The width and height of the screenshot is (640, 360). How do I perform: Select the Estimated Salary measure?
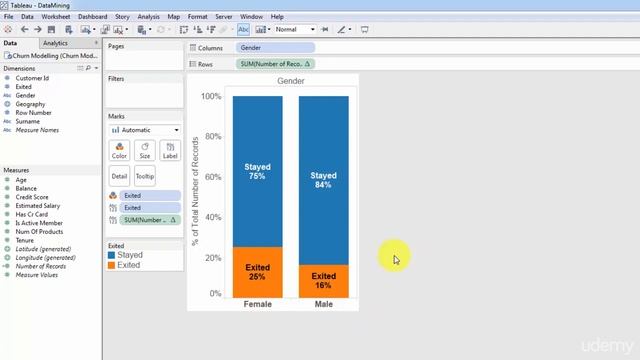point(38,206)
